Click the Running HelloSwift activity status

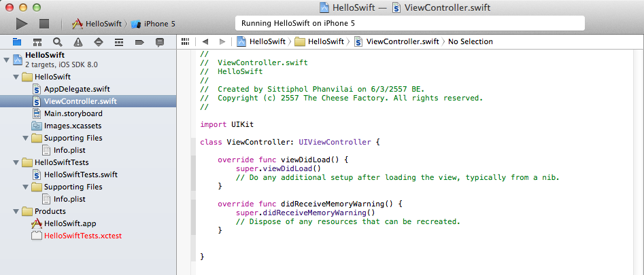click(409, 23)
